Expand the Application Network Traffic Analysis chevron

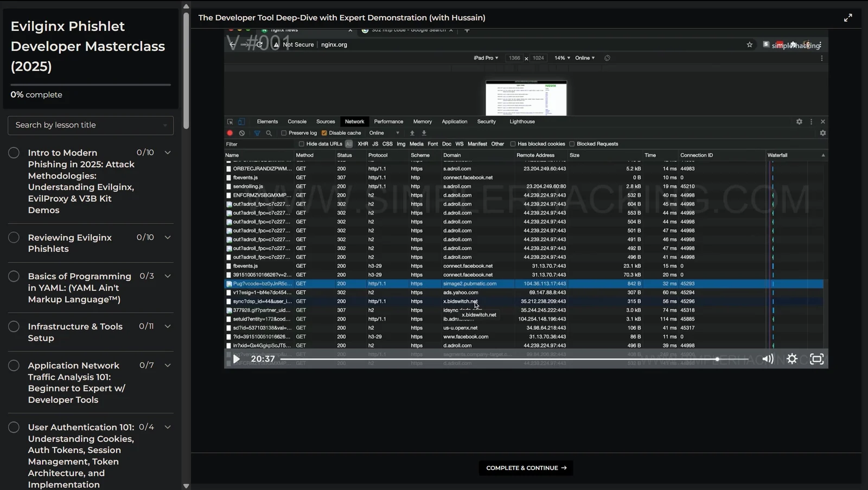(168, 365)
